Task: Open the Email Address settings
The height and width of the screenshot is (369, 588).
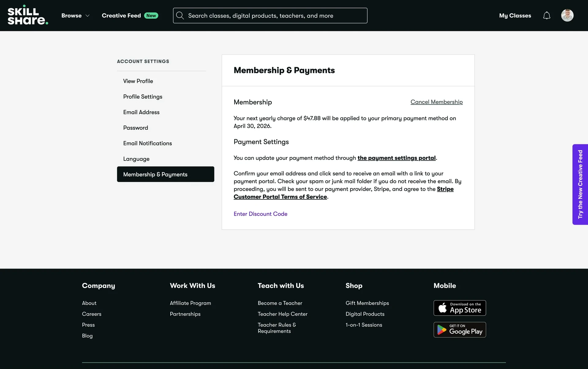Action: 141,112
